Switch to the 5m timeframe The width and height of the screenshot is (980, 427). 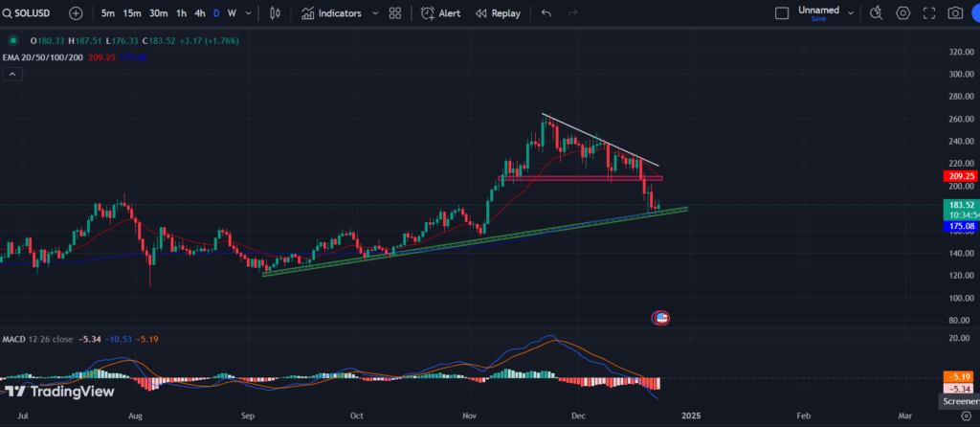[x=108, y=13]
